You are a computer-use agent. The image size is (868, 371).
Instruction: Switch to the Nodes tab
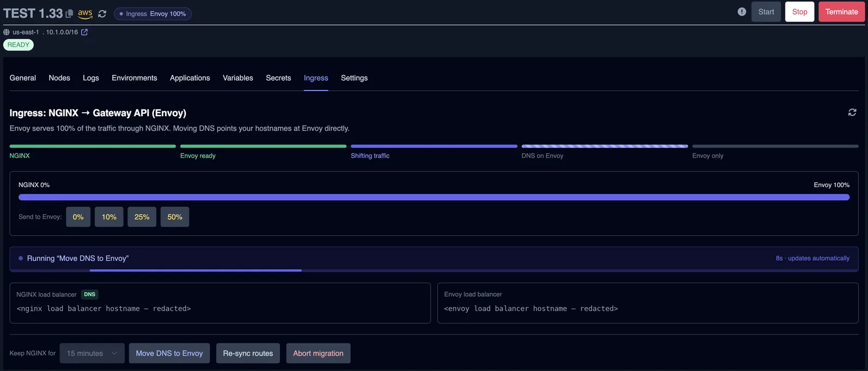coord(59,78)
